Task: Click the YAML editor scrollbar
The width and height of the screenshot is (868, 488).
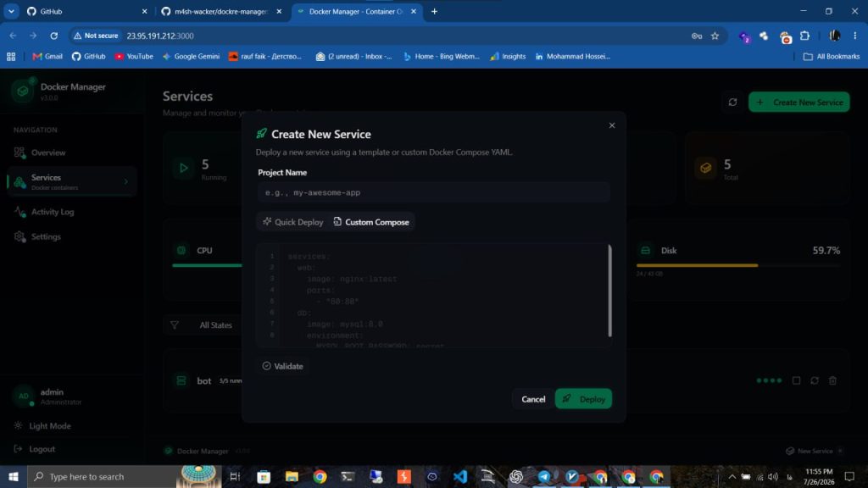Action: pos(610,291)
